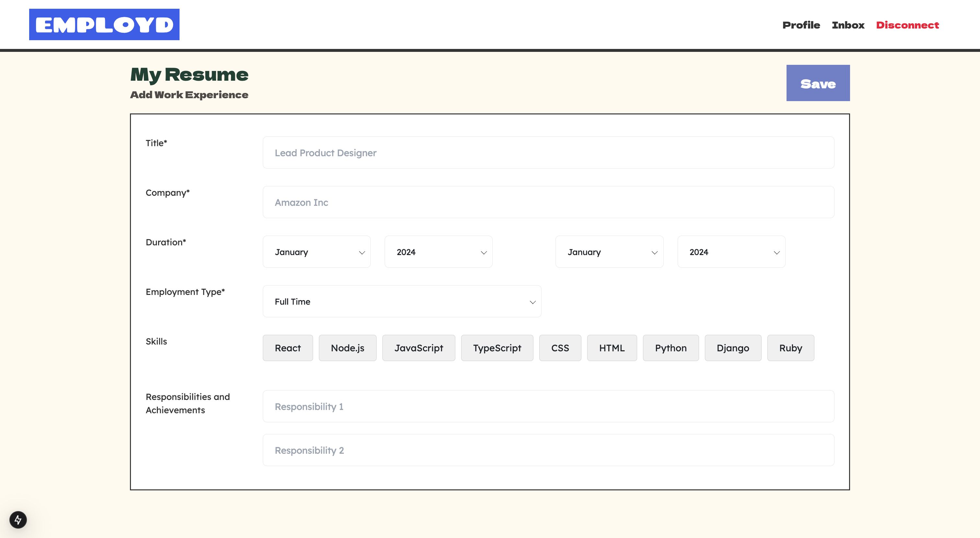
Task: Click Disconnect to log out
Action: [907, 25]
